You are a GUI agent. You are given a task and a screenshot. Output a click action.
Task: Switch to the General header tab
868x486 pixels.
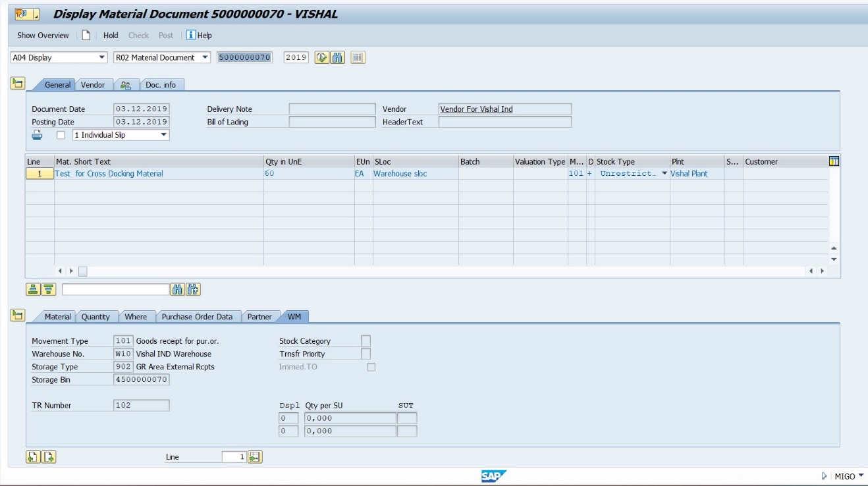coord(57,85)
